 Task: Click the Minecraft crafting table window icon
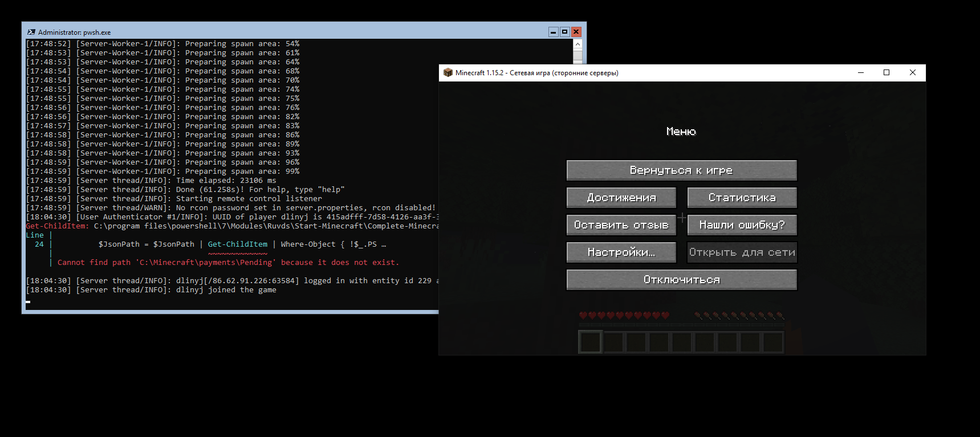point(448,72)
